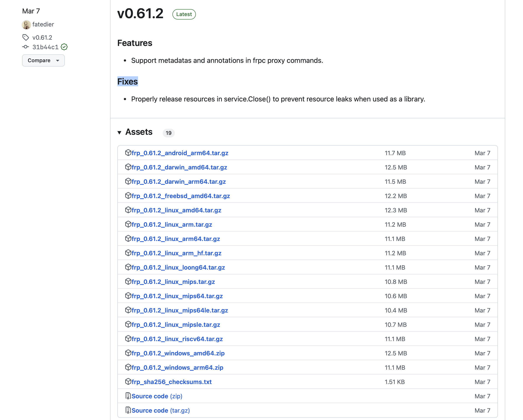Click package icon for windows_amd64.zip

pyautogui.click(x=128, y=353)
